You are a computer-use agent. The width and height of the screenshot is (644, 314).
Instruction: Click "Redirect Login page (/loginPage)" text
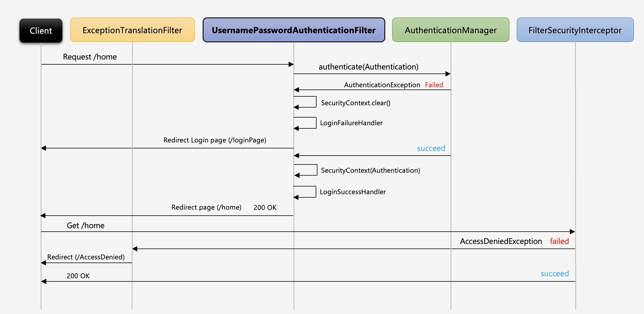pyautogui.click(x=215, y=140)
